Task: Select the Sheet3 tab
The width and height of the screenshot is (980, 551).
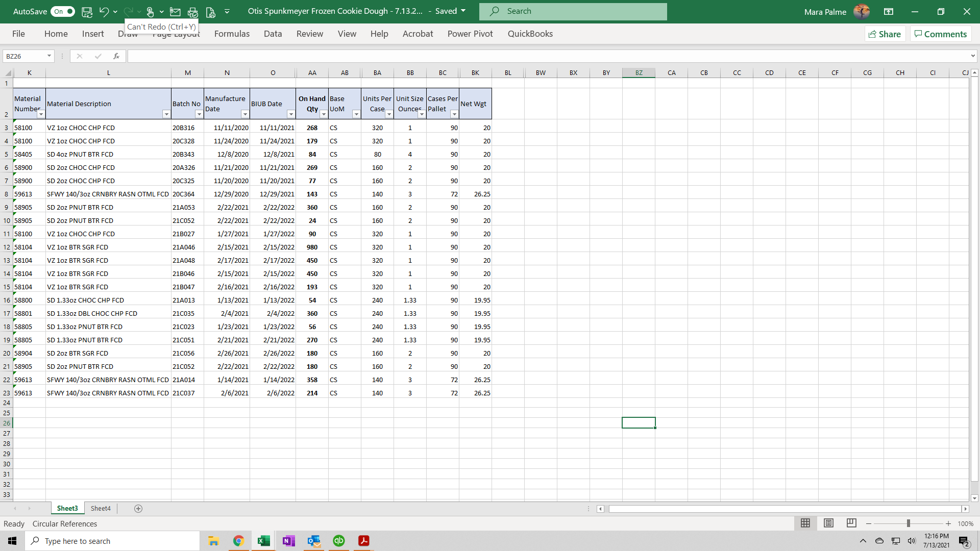Action: (67, 509)
